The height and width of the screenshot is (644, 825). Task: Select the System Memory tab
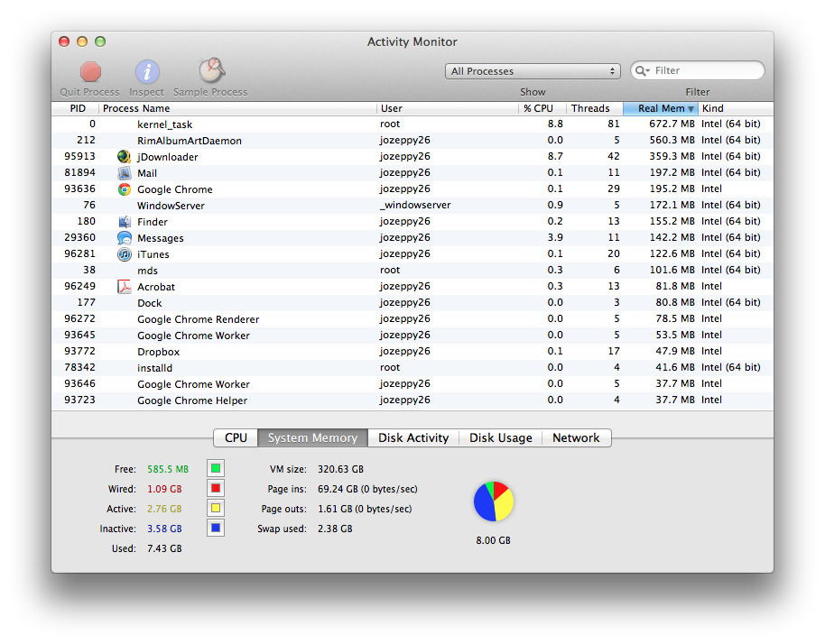point(312,438)
